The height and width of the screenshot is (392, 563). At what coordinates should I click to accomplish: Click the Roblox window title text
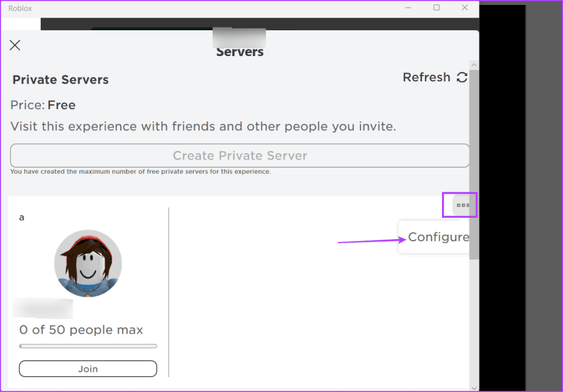click(20, 8)
